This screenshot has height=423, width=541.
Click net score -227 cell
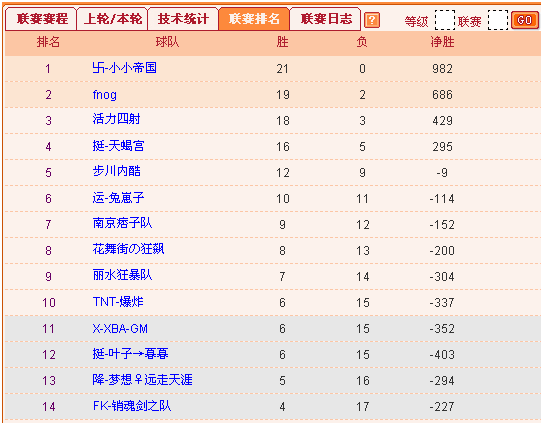(442, 407)
